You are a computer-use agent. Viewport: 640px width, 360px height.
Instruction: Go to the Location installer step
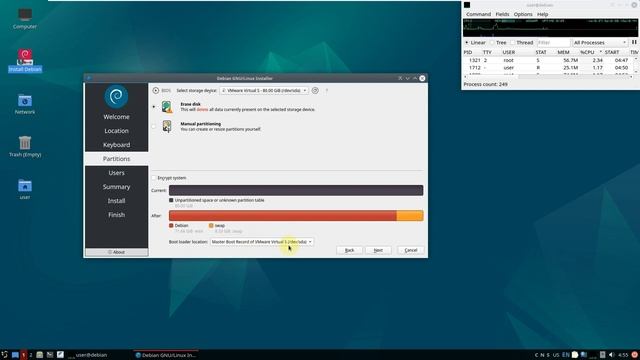click(x=116, y=131)
